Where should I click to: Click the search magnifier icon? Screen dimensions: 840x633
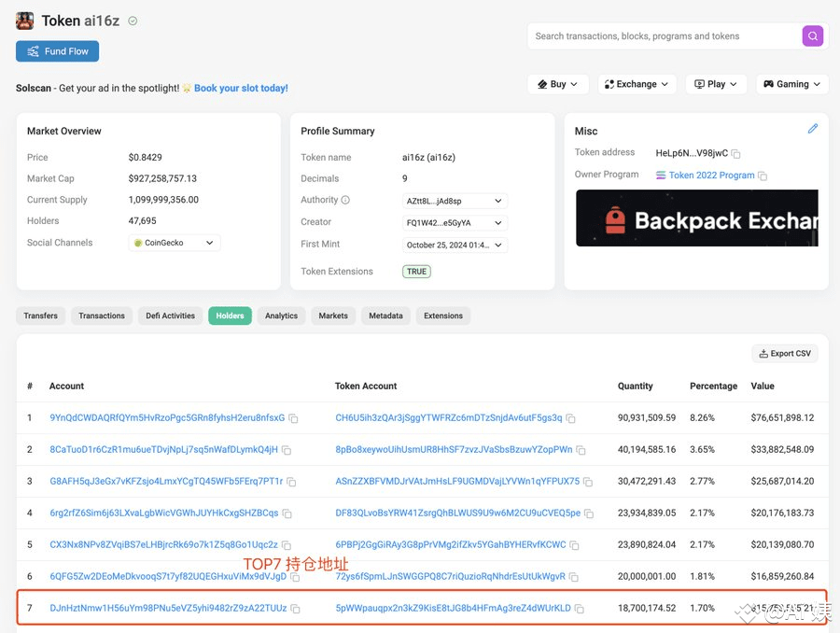[x=812, y=35]
